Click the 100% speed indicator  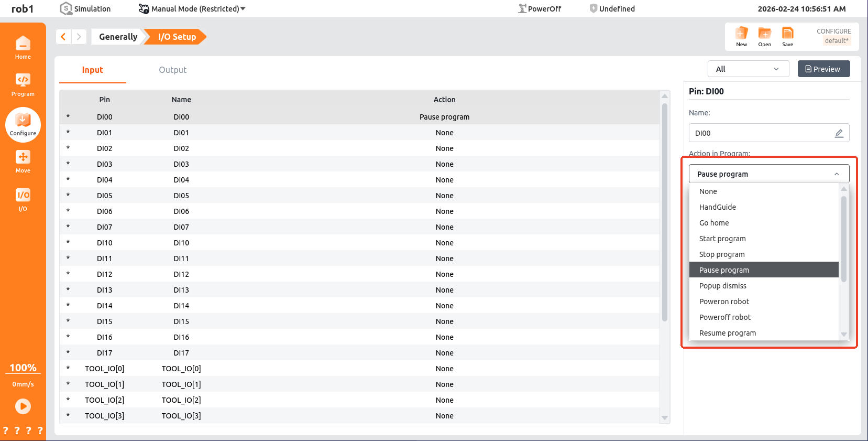pos(23,368)
